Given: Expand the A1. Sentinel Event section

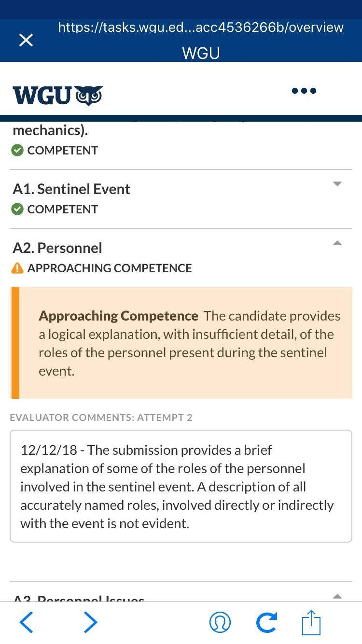Looking at the screenshot, I should point(337,184).
